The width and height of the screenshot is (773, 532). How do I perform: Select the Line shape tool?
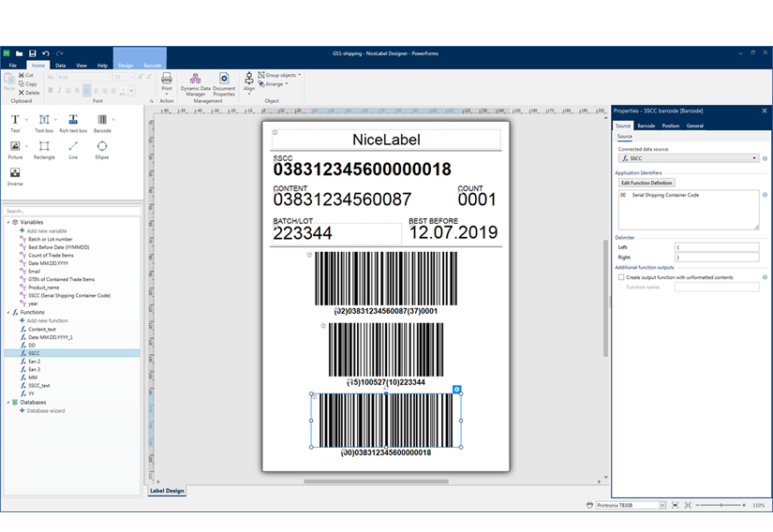tap(73, 150)
